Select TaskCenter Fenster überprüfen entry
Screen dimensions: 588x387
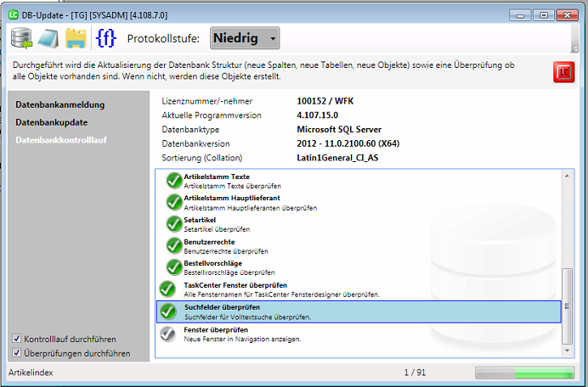(280, 289)
